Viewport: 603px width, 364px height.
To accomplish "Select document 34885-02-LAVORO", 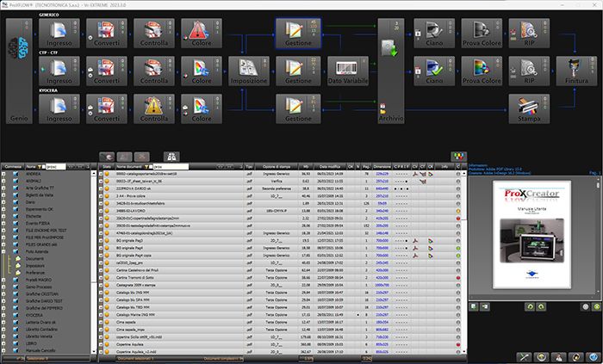I will pos(129,211).
